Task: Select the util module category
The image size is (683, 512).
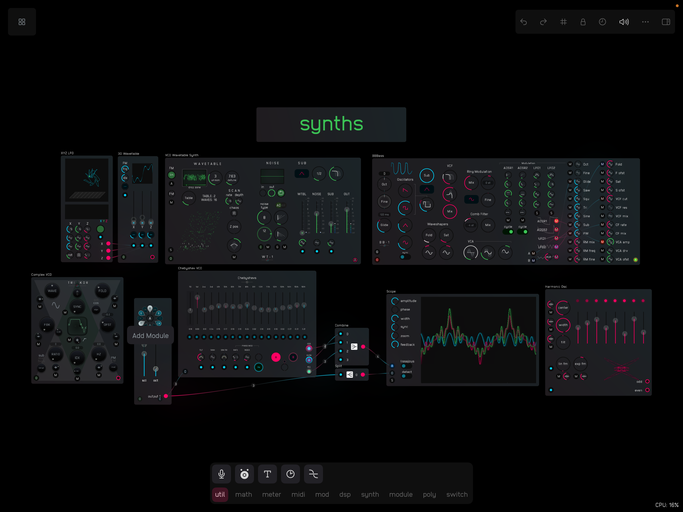Action: [x=220, y=495]
